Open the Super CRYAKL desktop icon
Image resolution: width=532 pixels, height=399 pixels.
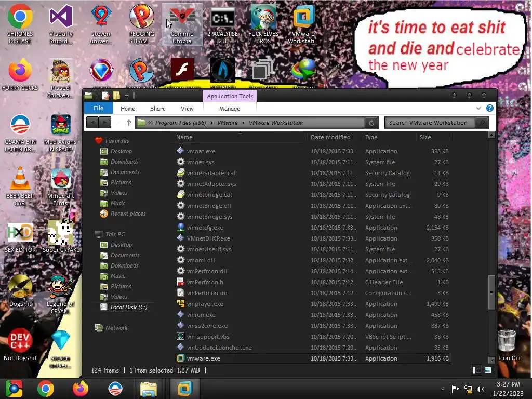click(x=60, y=237)
